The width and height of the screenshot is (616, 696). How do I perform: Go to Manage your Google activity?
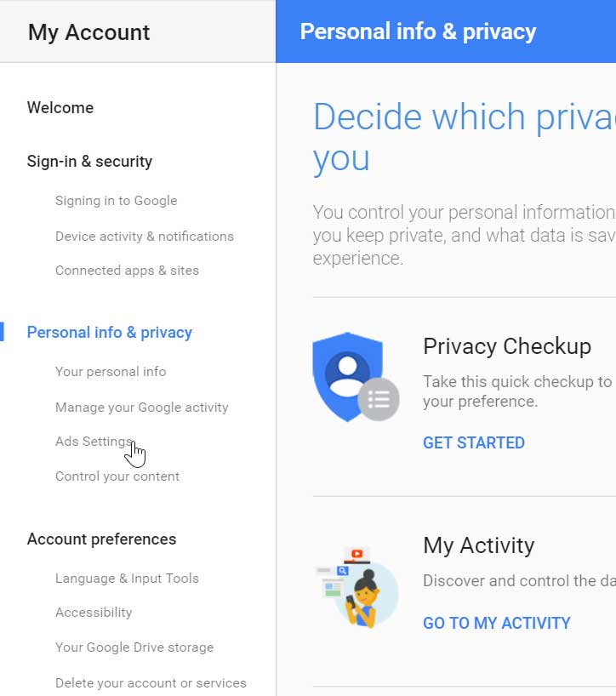coord(142,407)
